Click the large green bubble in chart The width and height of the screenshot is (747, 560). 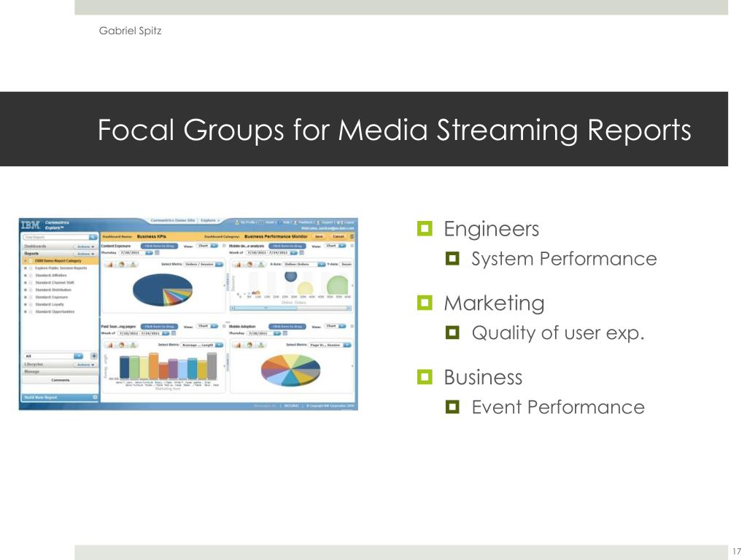coord(337,285)
